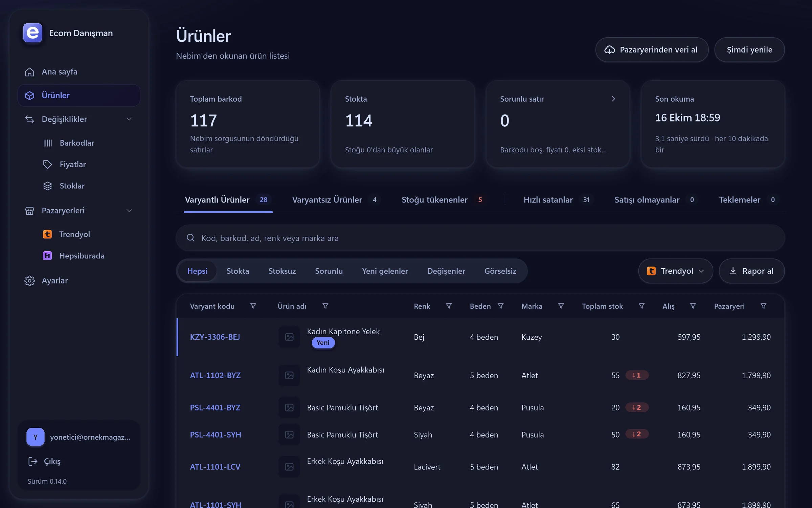Select the Değişenler filter chip
The image size is (812, 508).
446,271
